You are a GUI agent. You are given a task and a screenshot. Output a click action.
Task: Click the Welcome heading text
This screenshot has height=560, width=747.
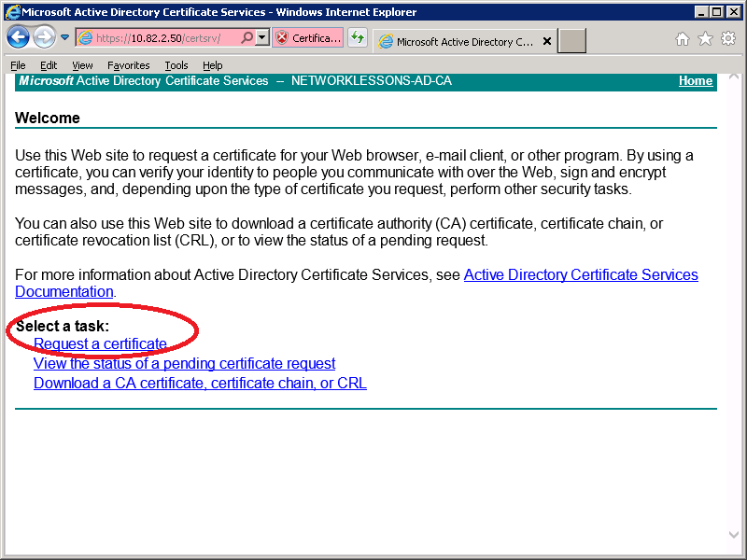(48, 118)
